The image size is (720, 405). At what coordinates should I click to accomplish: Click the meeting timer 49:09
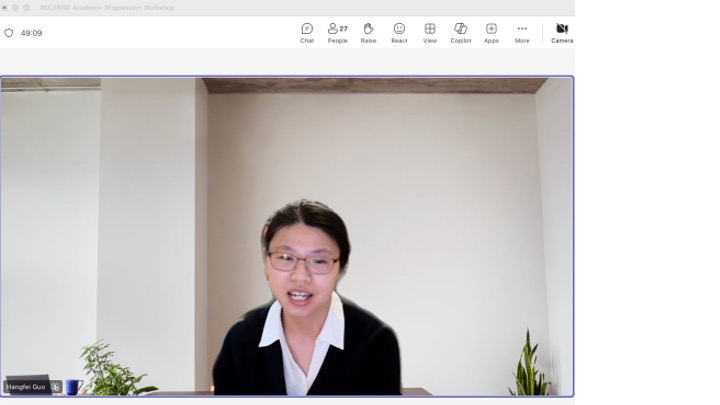[32, 33]
